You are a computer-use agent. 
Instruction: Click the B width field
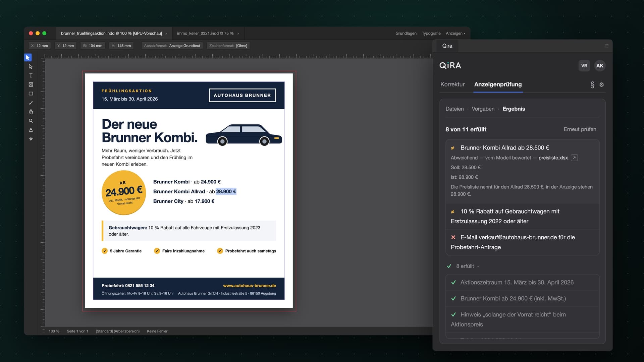coord(93,46)
